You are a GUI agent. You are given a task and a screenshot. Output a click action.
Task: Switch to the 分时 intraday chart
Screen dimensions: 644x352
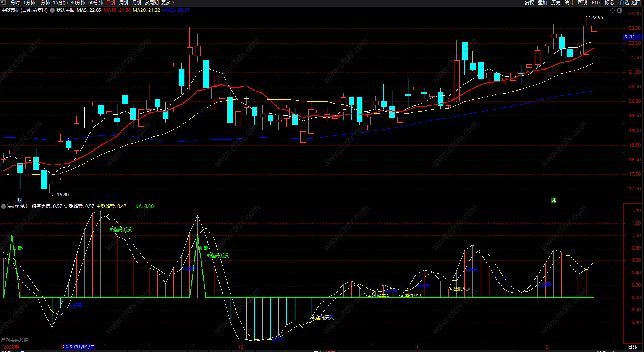pos(15,3)
